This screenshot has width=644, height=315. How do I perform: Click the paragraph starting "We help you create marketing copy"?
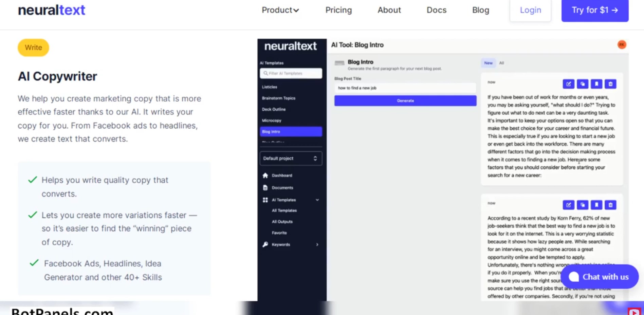[x=109, y=119]
